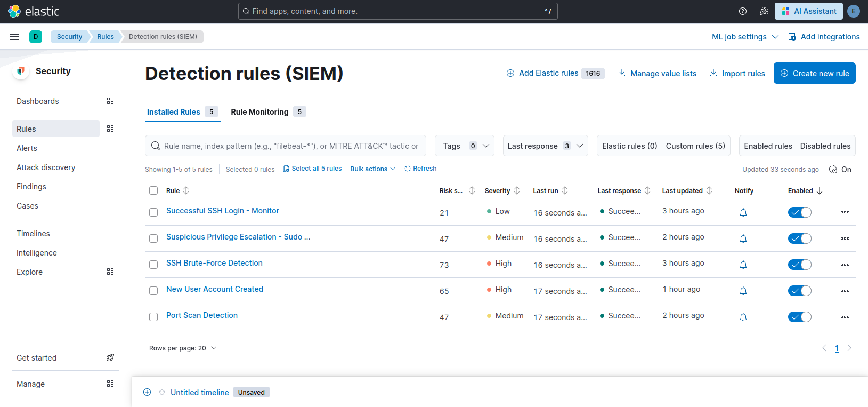The image size is (868, 407).
Task: Open the Last response filter dropdown
Action: (545, 146)
